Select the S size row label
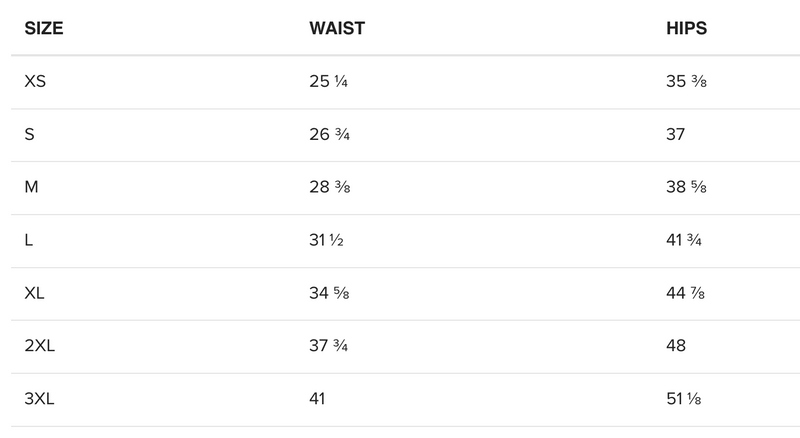 pos(29,135)
